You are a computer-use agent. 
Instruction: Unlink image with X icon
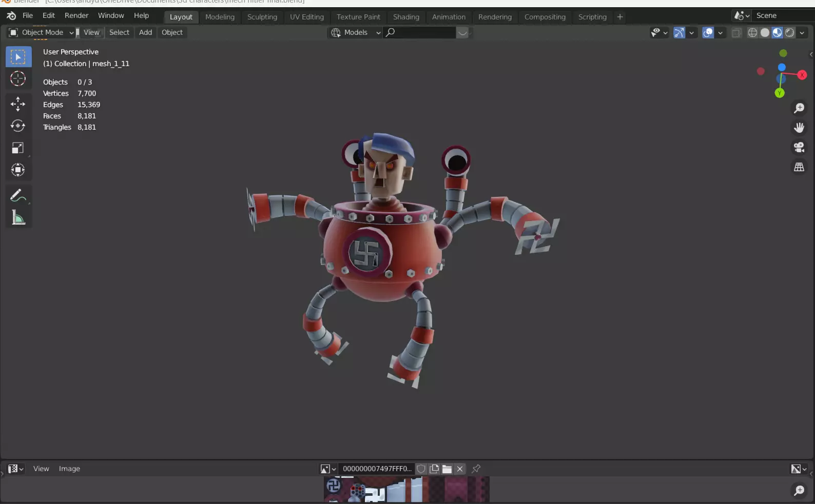pos(460,469)
